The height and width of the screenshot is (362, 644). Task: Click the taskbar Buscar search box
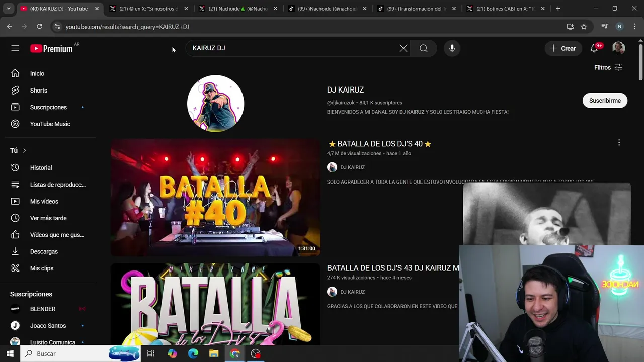[x=80, y=354]
